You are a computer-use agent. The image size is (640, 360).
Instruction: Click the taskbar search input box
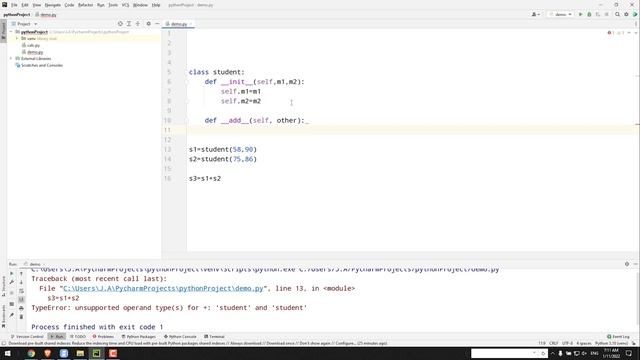click(x=509, y=353)
